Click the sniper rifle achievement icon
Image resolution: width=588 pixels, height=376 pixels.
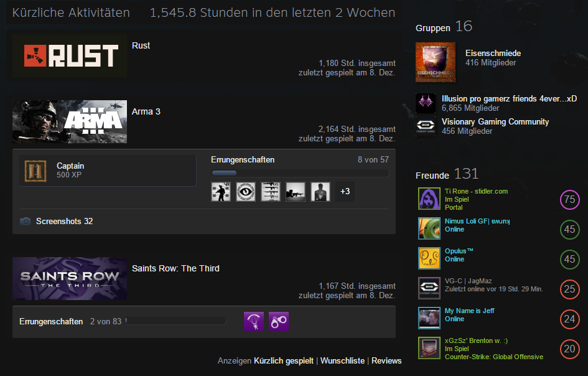[296, 192]
